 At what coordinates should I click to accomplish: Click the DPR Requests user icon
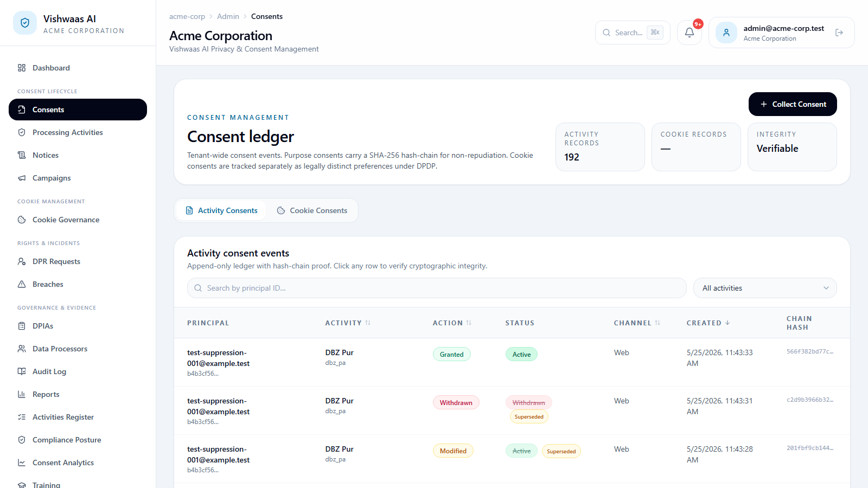[x=22, y=261]
